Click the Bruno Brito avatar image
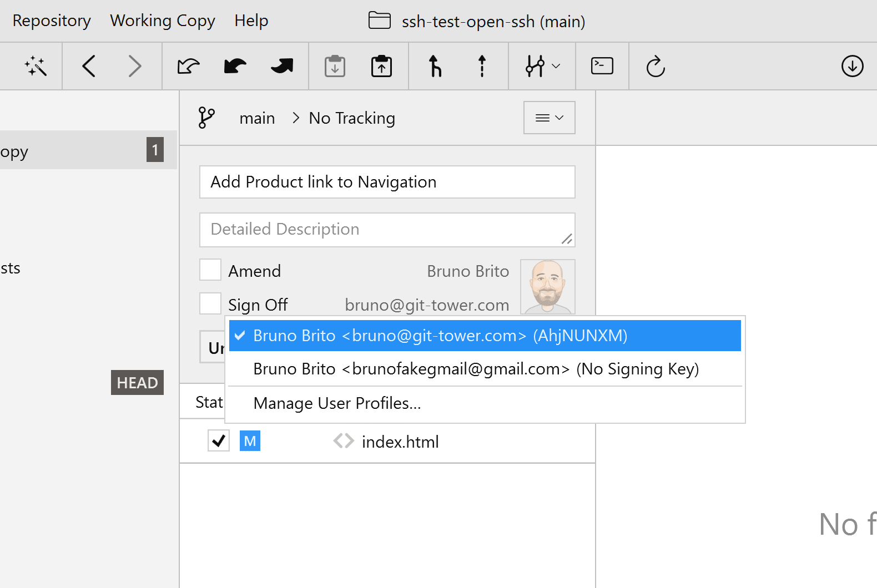The height and width of the screenshot is (588, 877). coord(547,286)
